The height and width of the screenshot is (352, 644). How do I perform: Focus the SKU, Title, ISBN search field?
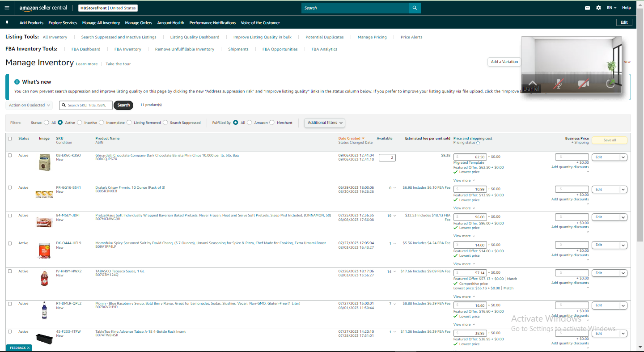click(x=86, y=105)
